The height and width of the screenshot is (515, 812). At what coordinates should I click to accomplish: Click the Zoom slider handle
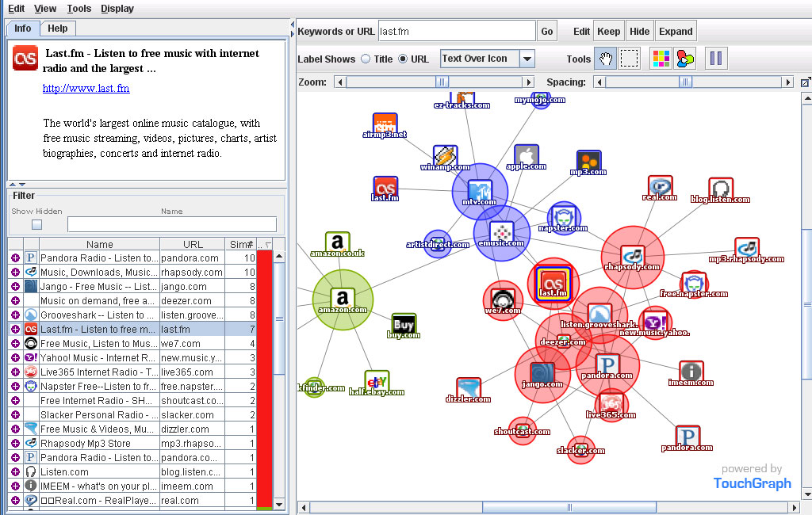point(442,82)
